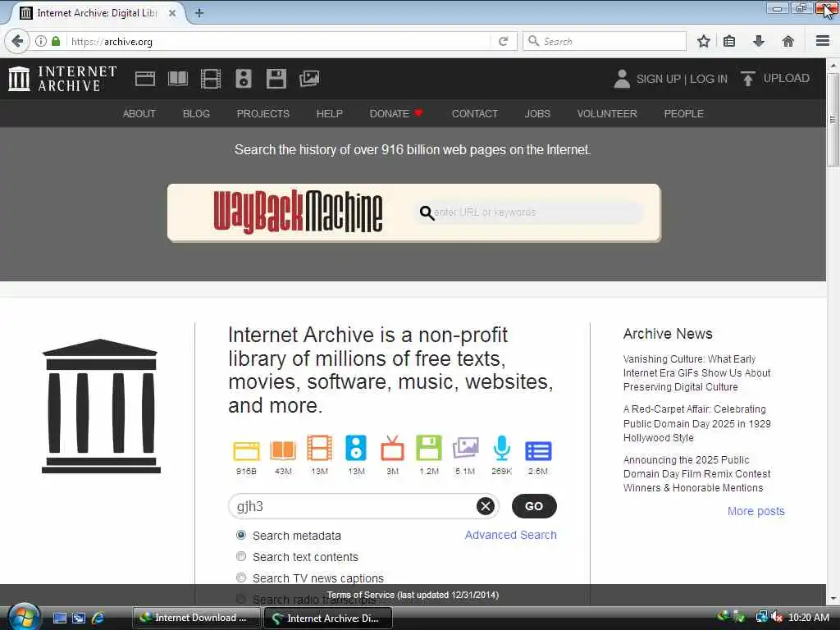Open the Video film icon in top navigation

click(211, 79)
